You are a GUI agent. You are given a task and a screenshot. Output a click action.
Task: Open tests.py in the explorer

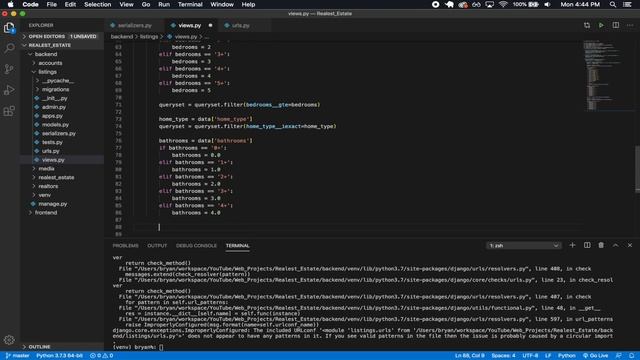click(52, 142)
